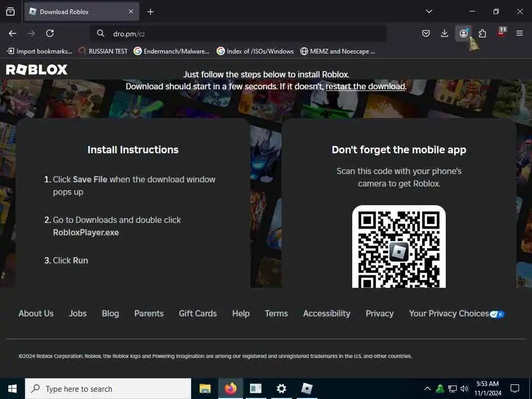Click the Install Instructions heading

(x=133, y=150)
